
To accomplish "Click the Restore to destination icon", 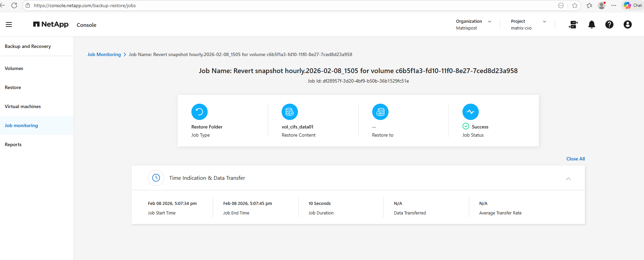I will click(x=380, y=112).
